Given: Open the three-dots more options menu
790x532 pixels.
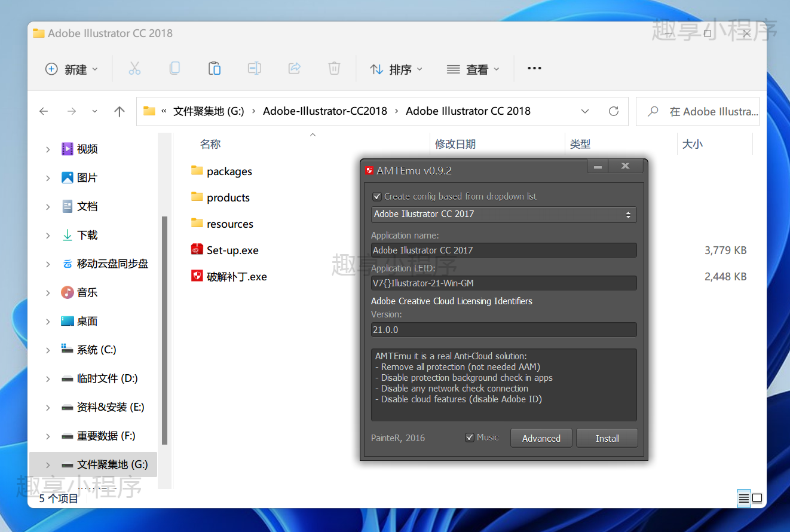Looking at the screenshot, I should [534, 69].
